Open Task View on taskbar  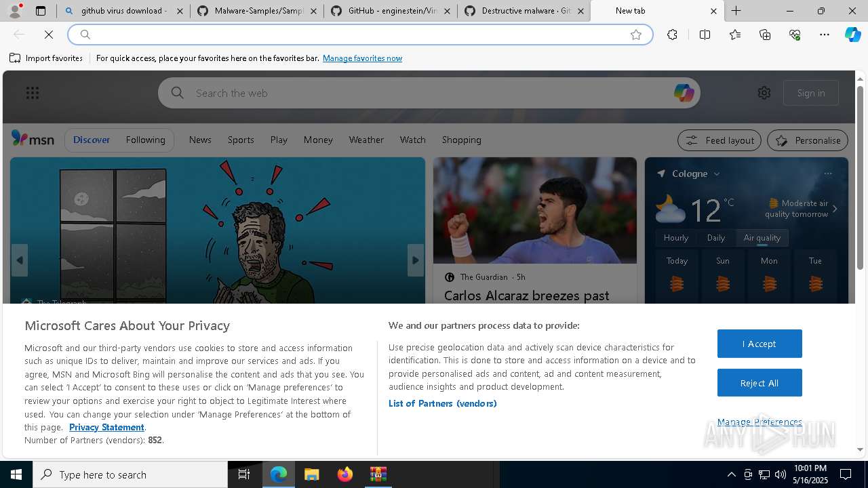pyautogui.click(x=244, y=474)
